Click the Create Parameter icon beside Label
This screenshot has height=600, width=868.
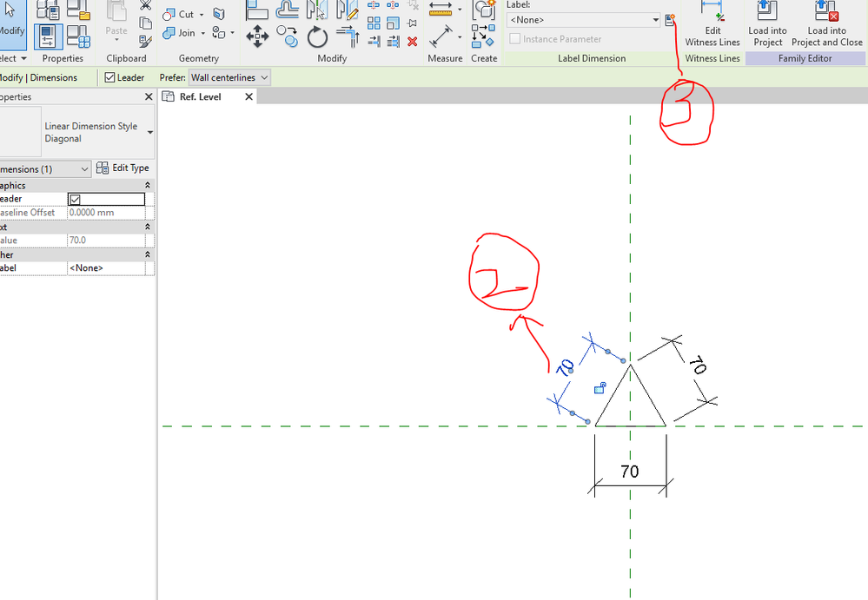[x=670, y=20]
